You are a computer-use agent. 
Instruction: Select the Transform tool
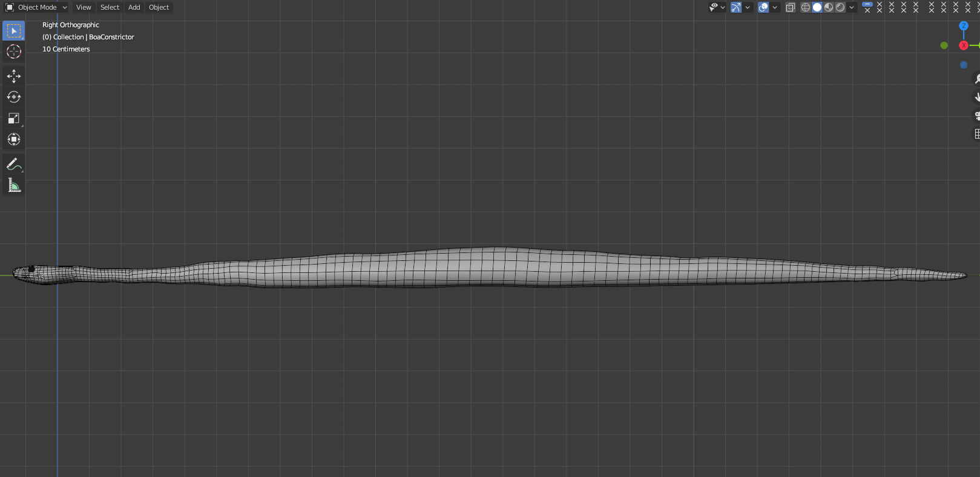tap(13, 139)
